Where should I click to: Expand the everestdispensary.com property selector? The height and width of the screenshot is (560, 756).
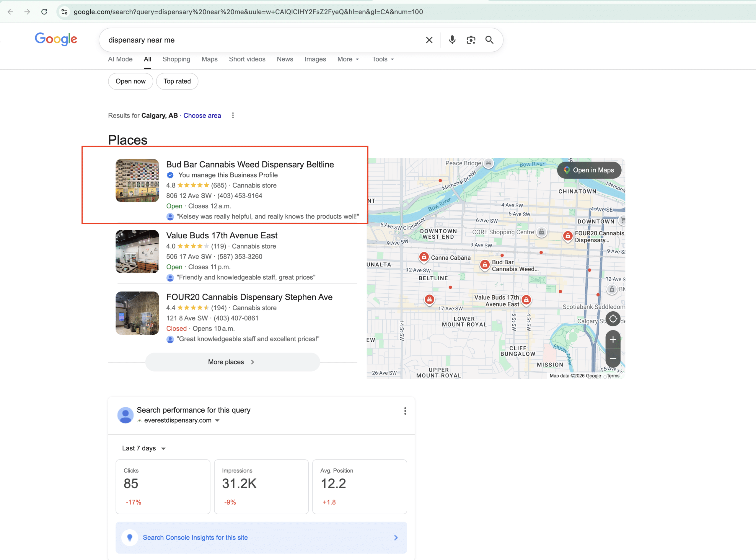217,420
